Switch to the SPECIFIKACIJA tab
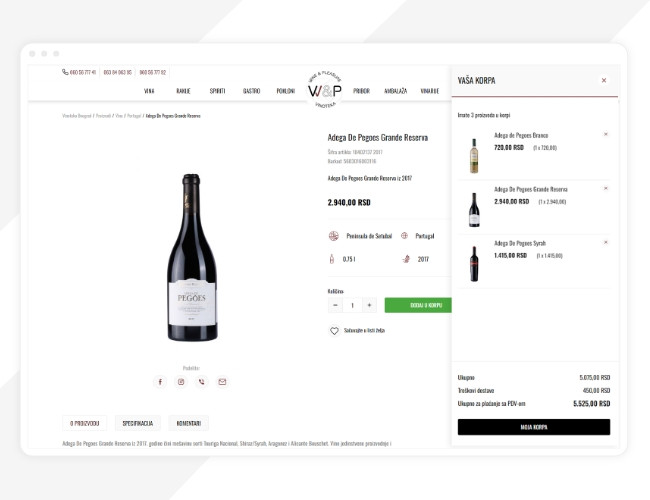The width and height of the screenshot is (650, 500). point(138,423)
